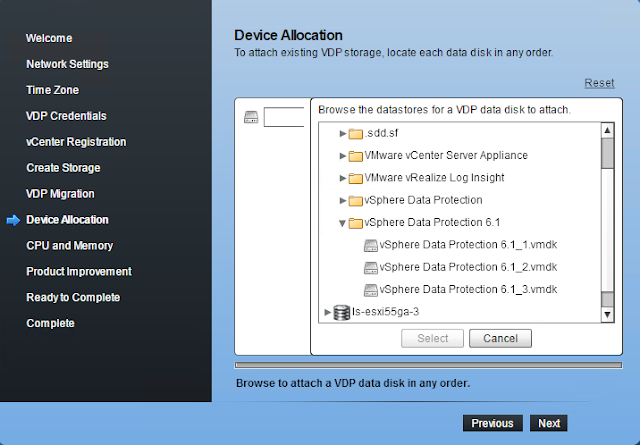Image resolution: width=640 pixels, height=445 pixels.
Task: Go to the VDP Credentials step
Action: coord(66,116)
